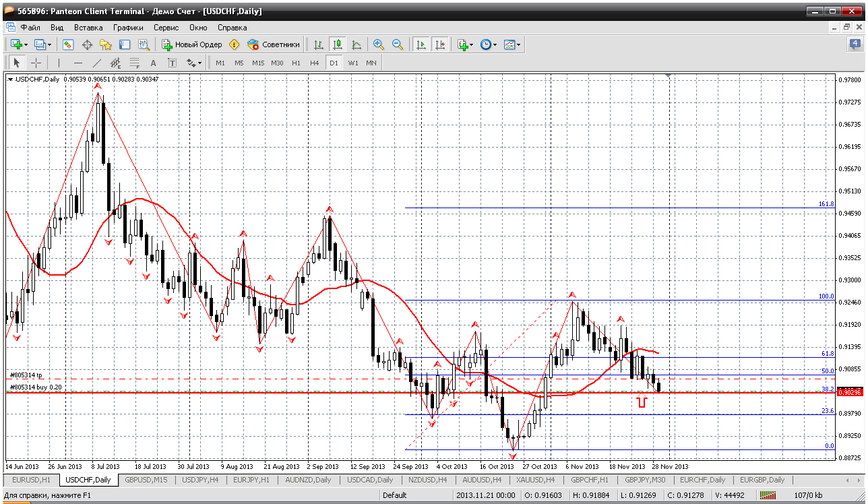The width and height of the screenshot is (868, 504).
Task: Show the Market Watch window
Action: coord(68,44)
